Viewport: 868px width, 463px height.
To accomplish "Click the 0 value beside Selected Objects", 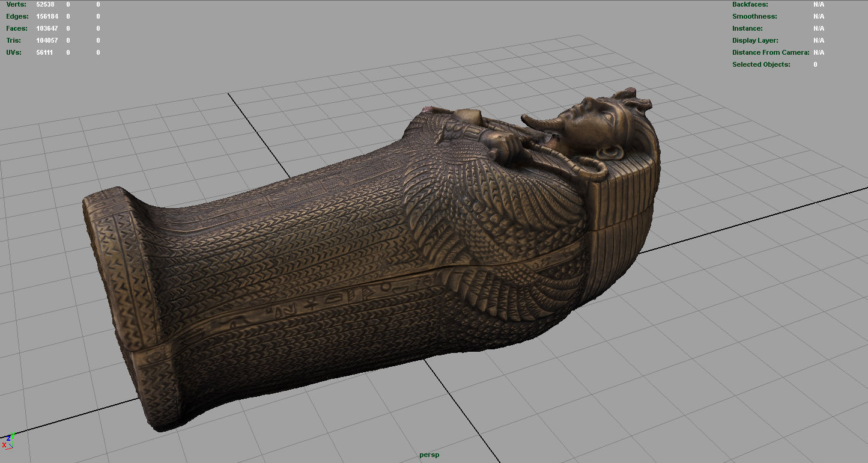I will click(x=815, y=64).
